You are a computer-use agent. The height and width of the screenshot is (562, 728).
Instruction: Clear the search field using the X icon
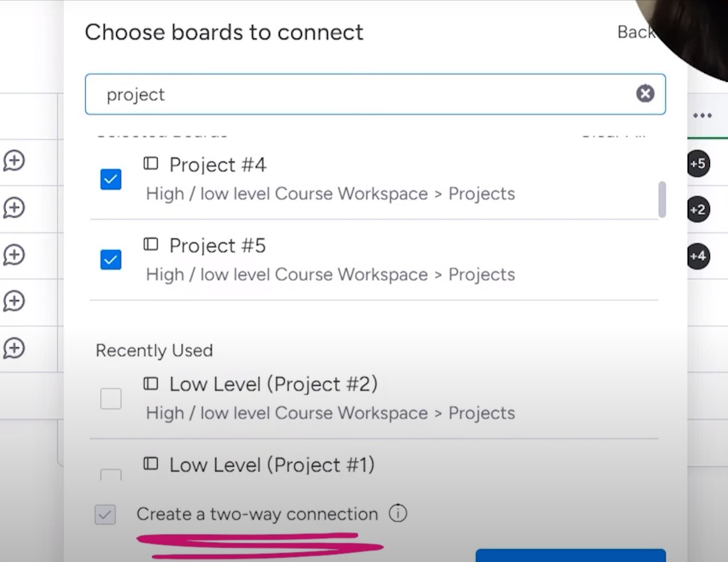pos(644,93)
